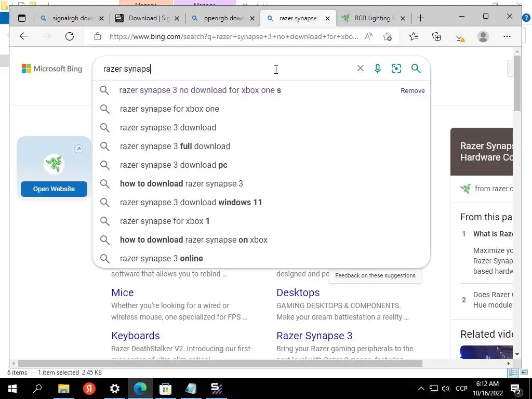Viewport: 532px width, 399px height.
Task: Launch Yandex browser from taskbar
Action: point(89,389)
